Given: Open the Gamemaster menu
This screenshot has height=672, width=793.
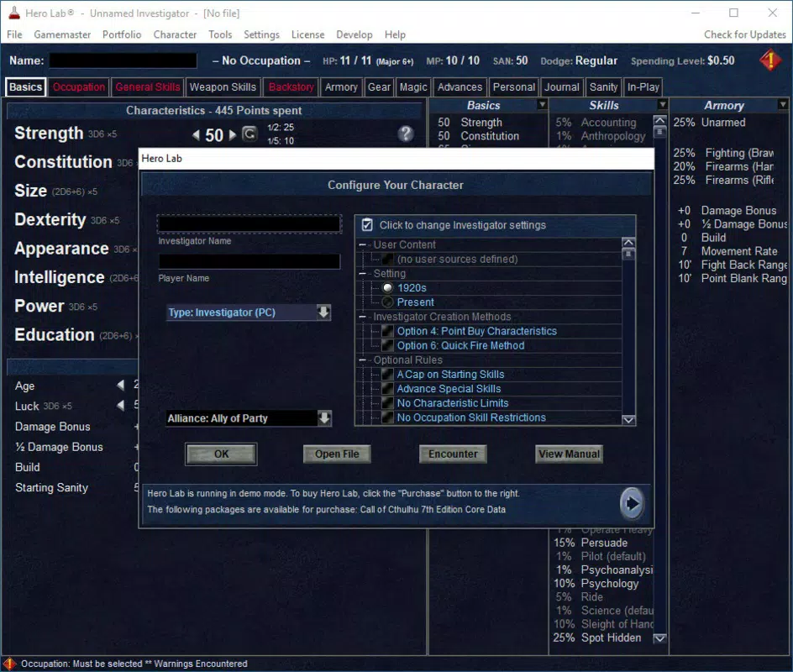Looking at the screenshot, I should (x=62, y=34).
